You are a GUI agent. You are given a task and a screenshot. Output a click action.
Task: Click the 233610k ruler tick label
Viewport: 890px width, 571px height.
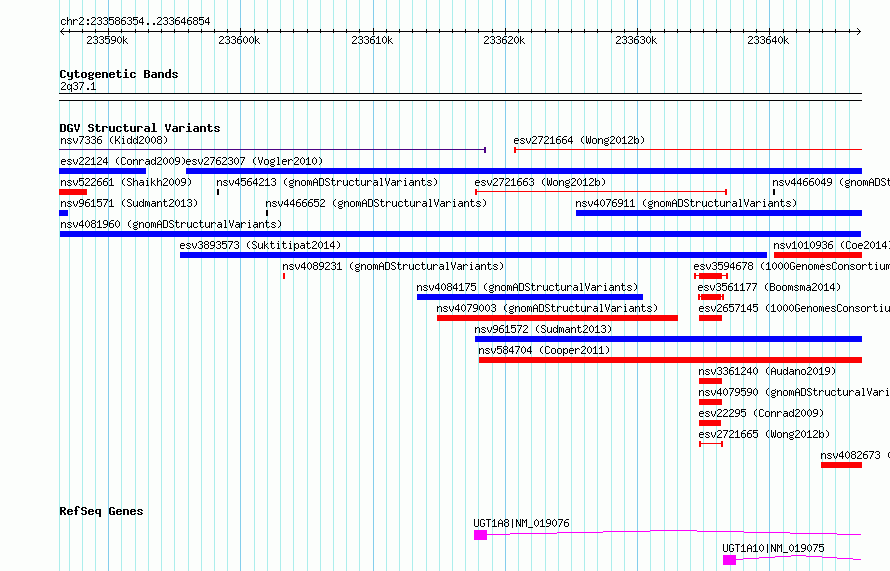[x=372, y=40]
